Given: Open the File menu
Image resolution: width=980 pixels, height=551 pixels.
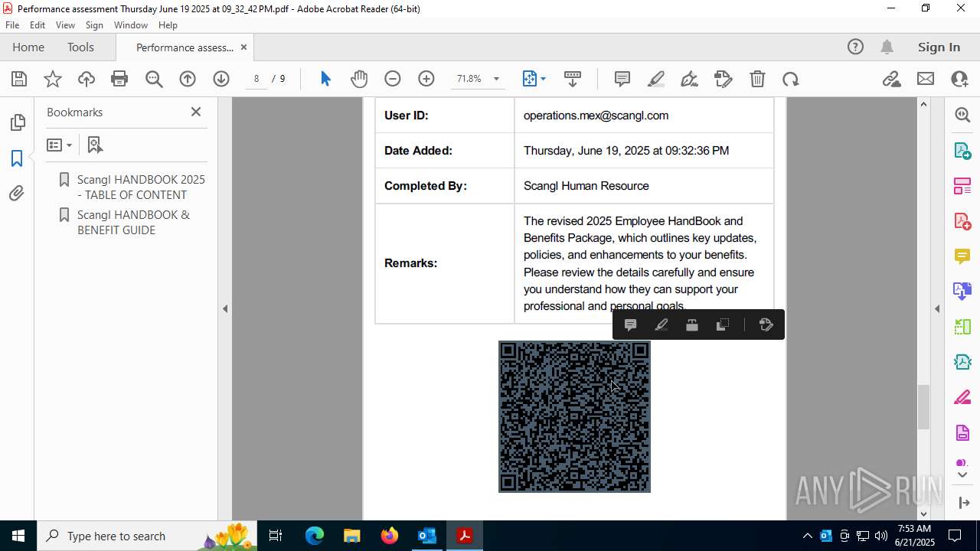Looking at the screenshot, I should (x=12, y=24).
